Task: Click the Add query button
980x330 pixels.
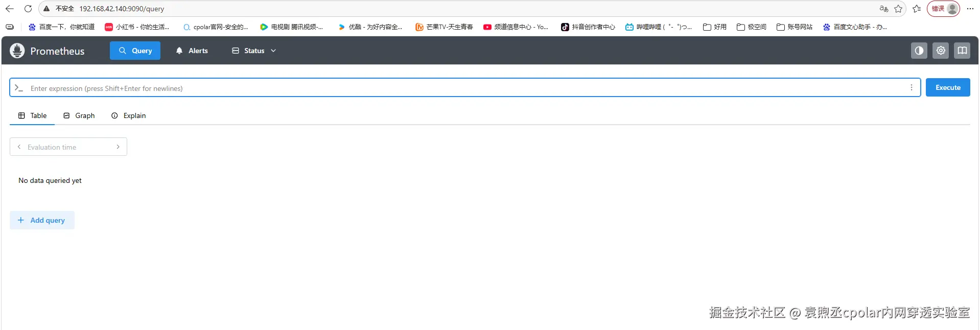Action: 42,220
